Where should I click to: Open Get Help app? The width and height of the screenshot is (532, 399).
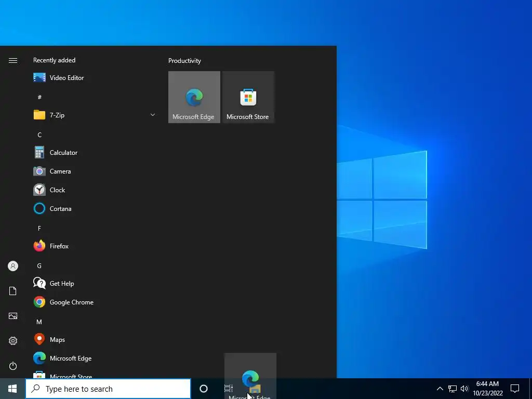[x=95, y=283]
